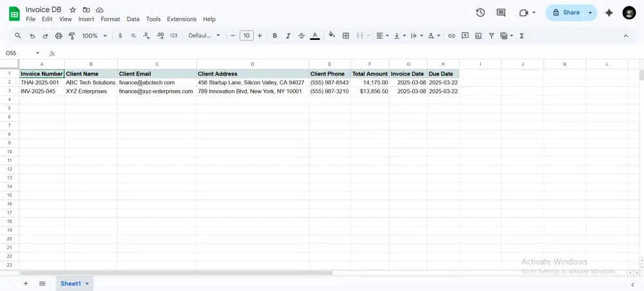Image resolution: width=644 pixels, height=291 pixels.
Task: Format as currency with dollar icon
Action: click(120, 35)
